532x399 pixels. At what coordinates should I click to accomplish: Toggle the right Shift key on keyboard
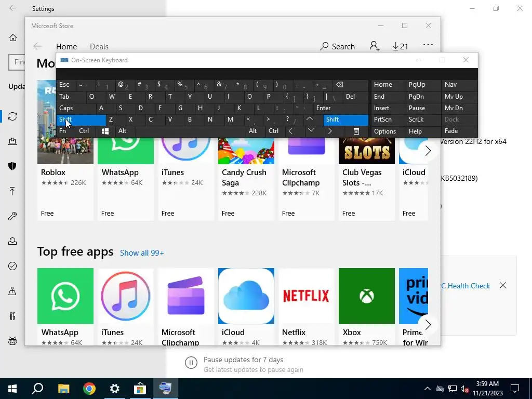coord(345,119)
